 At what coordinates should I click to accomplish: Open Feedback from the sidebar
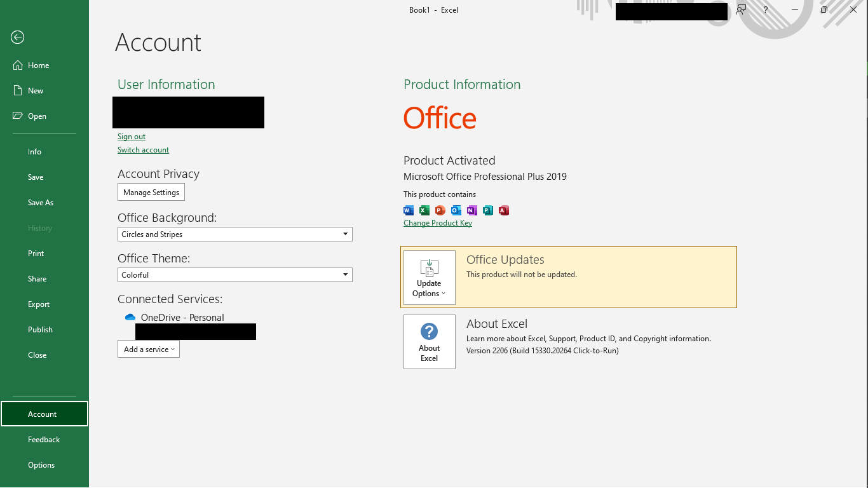[x=44, y=440]
